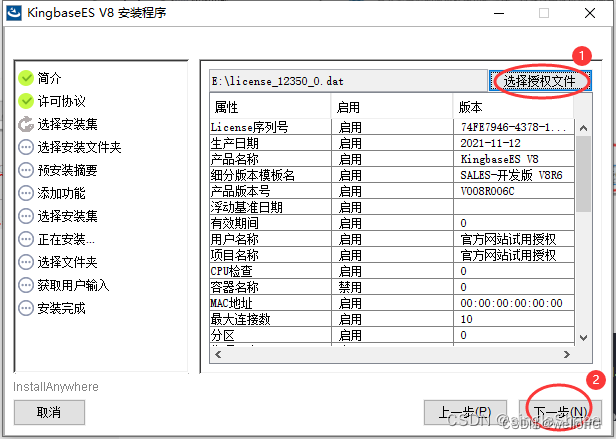This screenshot has width=616, height=439.
Task: Click the step icon beside 安装完成
Action: [x=26, y=308]
